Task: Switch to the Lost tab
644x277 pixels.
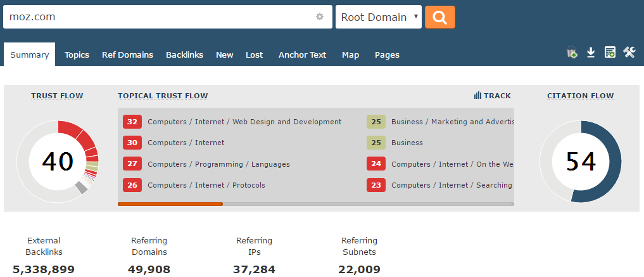Action: point(254,55)
